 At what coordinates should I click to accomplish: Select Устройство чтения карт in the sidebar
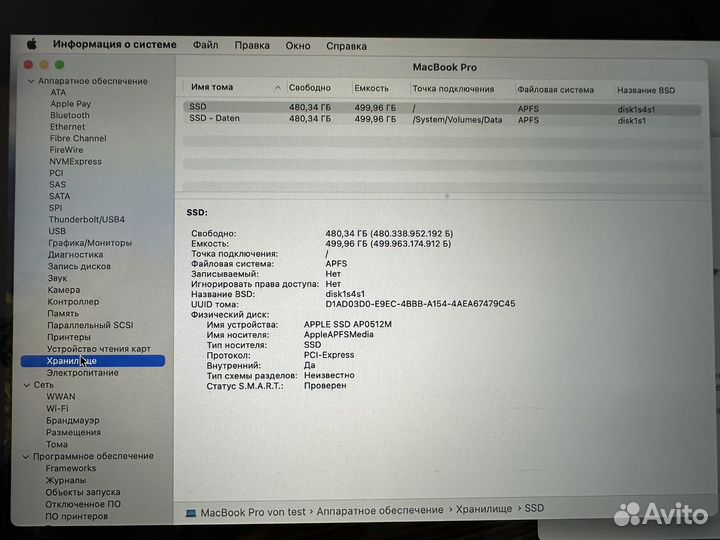pos(99,349)
